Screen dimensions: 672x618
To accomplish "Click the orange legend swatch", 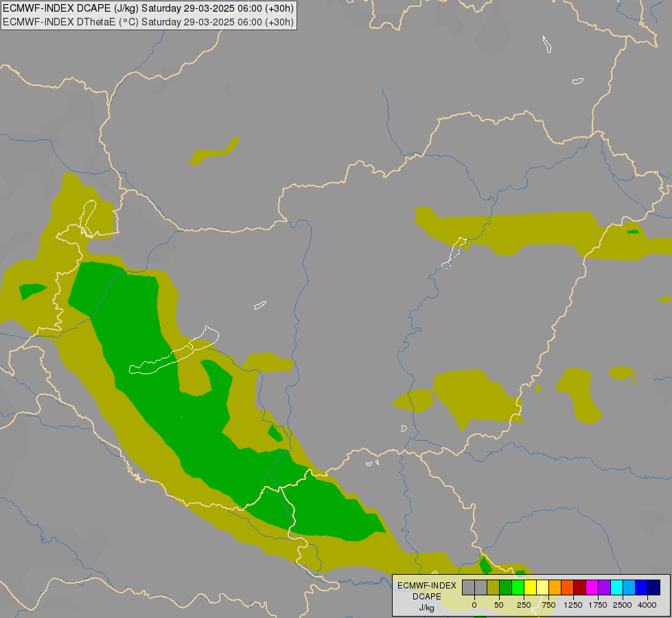I will [x=555, y=588].
